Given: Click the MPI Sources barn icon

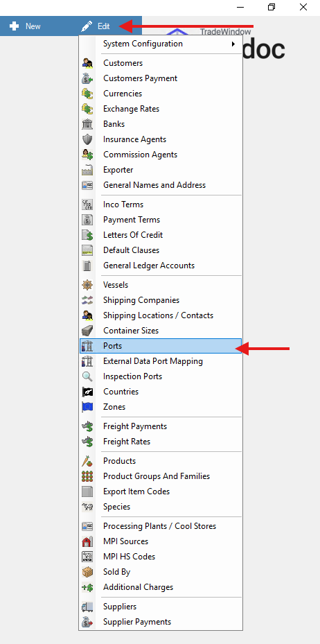Looking at the screenshot, I should tap(87, 541).
